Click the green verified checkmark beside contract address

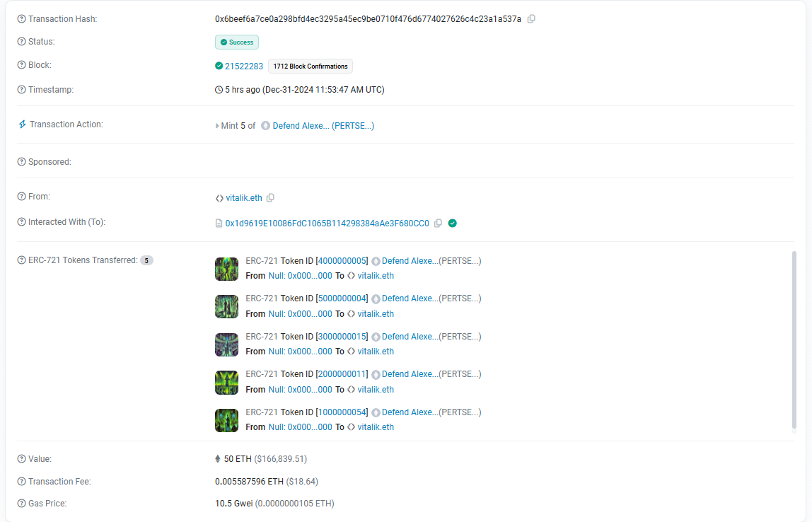[453, 224]
